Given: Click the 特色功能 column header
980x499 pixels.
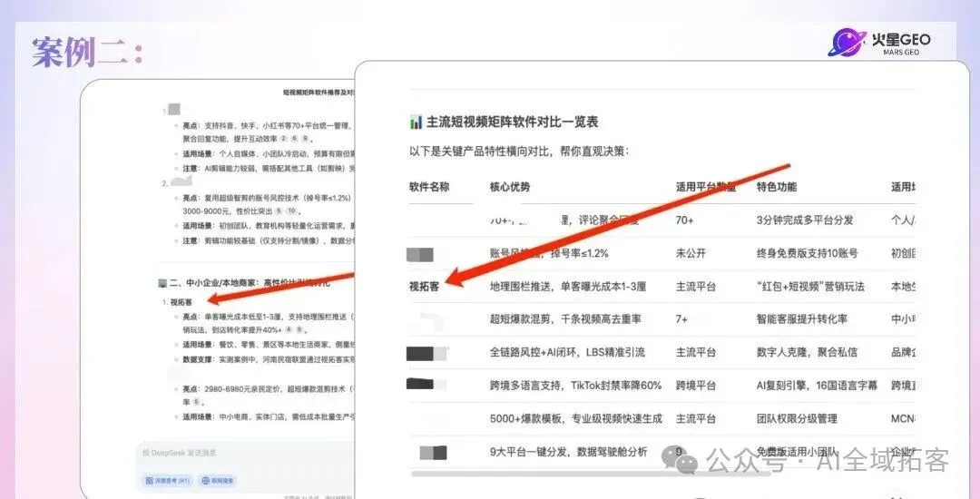Looking at the screenshot, I should click(776, 186).
